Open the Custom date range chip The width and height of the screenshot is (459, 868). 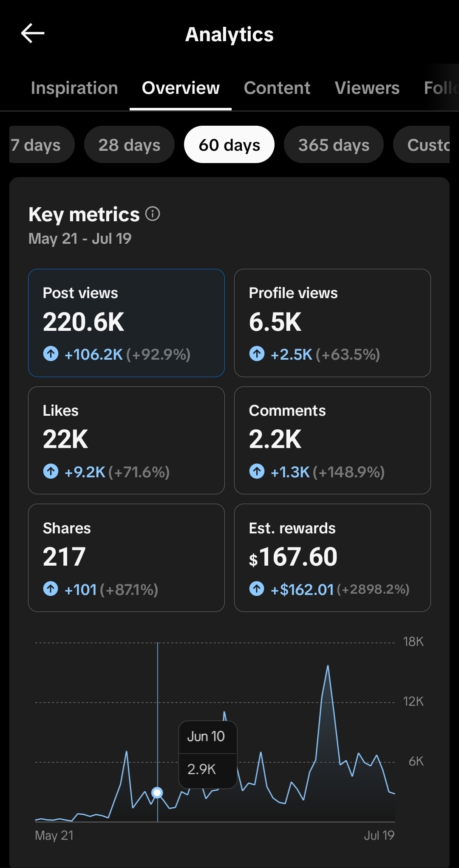click(x=422, y=144)
